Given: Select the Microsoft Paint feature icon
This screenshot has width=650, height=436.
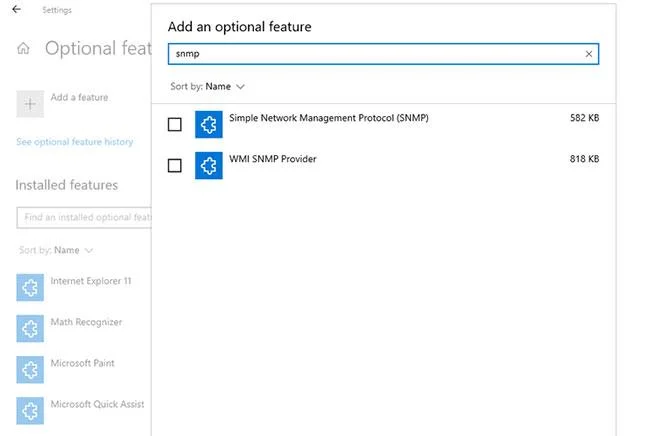Looking at the screenshot, I should (30, 369).
